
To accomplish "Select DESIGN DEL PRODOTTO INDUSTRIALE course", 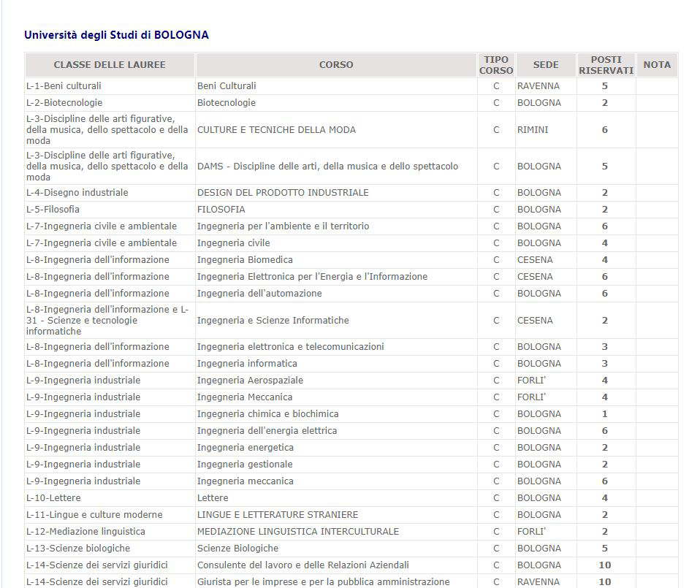I will [283, 193].
